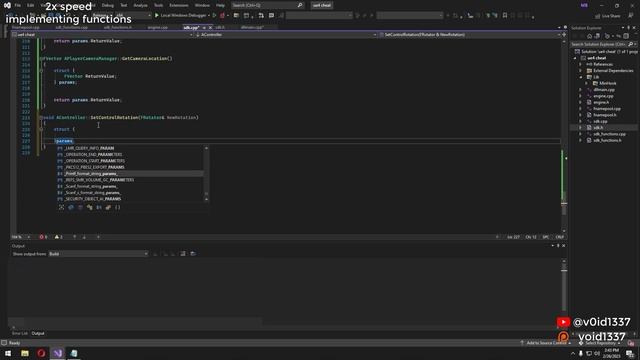The height and width of the screenshot is (360, 640).
Task: Collapse the ue4 cheat project node
Action: tap(575, 58)
